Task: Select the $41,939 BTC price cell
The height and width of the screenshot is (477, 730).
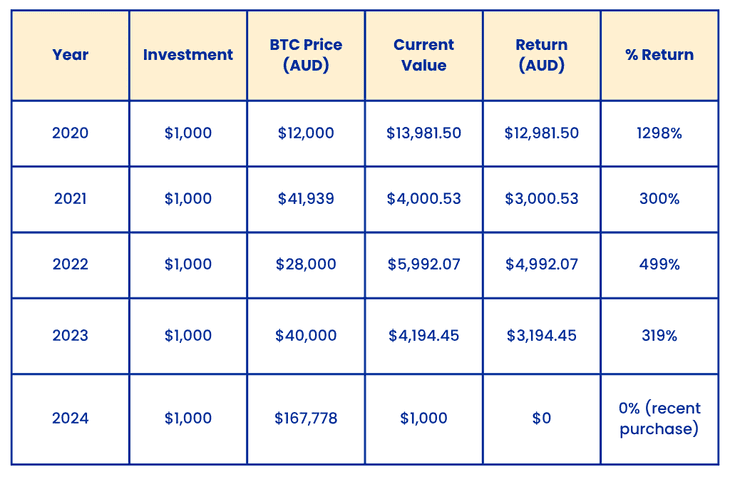Action: [306, 199]
